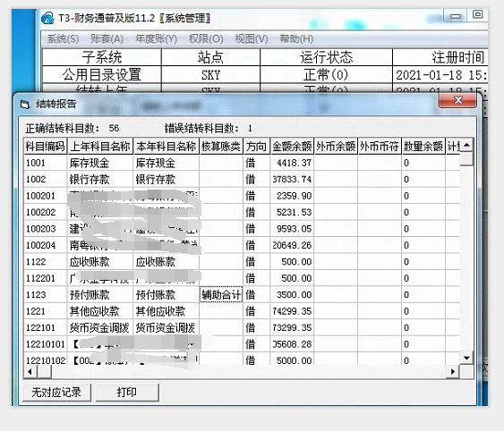Screen dimensions: 504x431
Task: Click the T3 cloud app icon
Action: point(47,18)
